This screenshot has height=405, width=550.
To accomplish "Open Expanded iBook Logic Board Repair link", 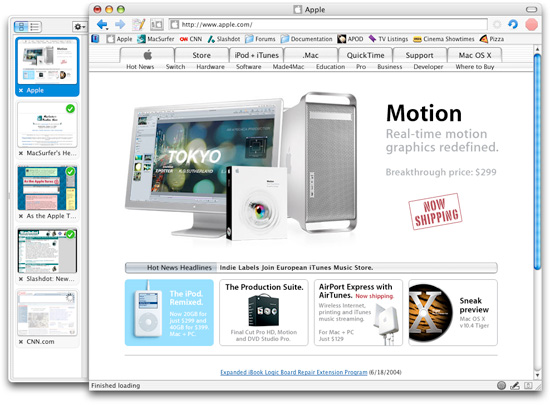I will (294, 372).
